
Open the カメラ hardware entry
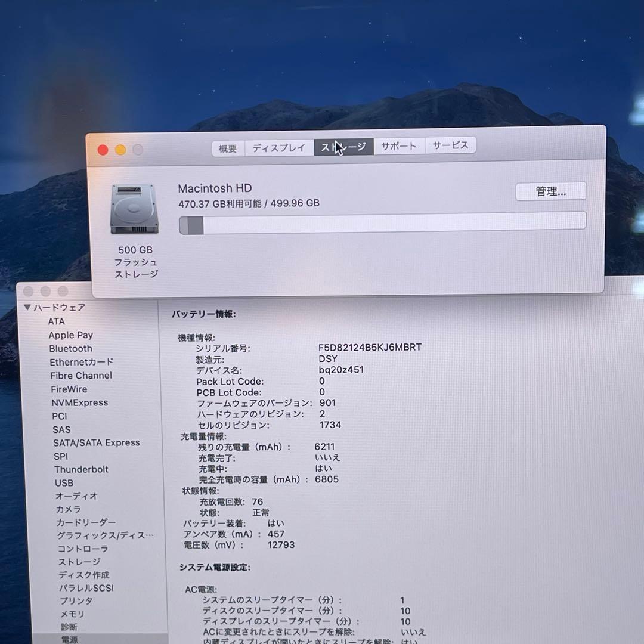pyautogui.click(x=67, y=509)
